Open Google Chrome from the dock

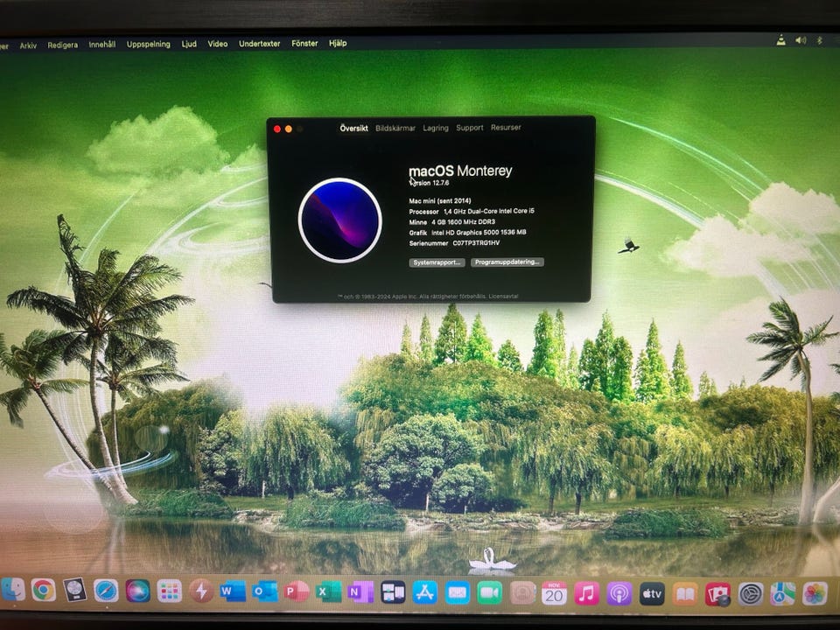click(x=43, y=591)
